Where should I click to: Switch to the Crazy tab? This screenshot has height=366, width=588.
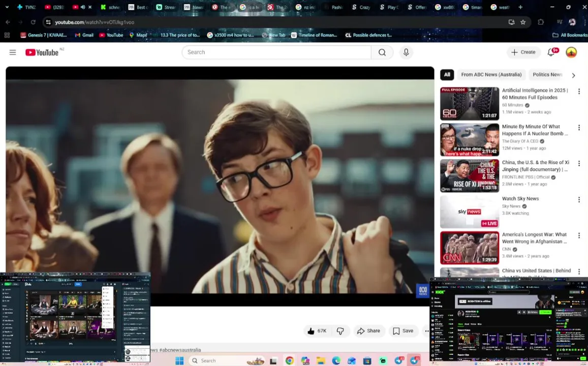pos(361,7)
